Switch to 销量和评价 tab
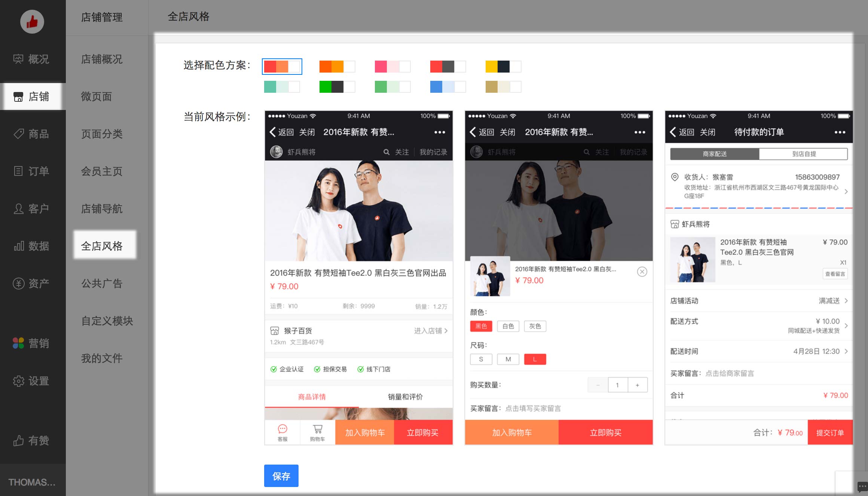Viewport: 868px width, 496px height. 405,397
